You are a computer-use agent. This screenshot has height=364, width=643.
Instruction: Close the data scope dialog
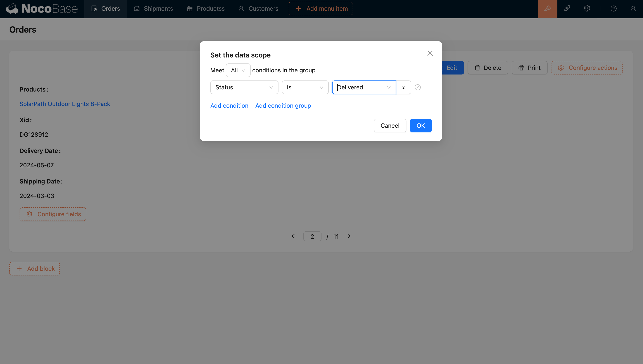coord(430,53)
